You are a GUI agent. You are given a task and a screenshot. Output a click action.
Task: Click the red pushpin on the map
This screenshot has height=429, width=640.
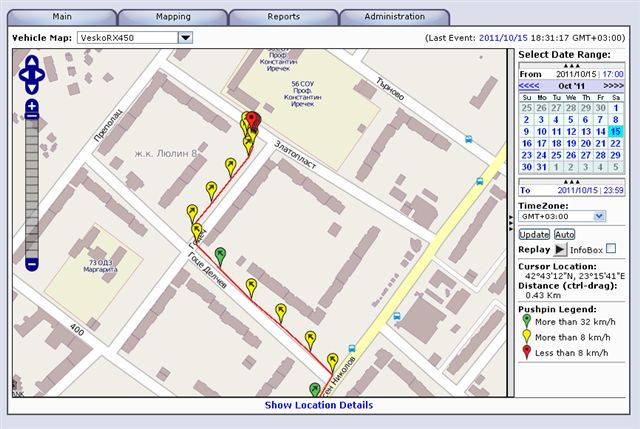pos(252,122)
